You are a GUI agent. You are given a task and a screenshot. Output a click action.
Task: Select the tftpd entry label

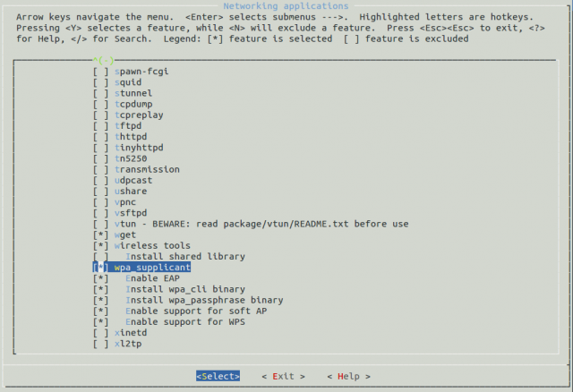pos(128,126)
